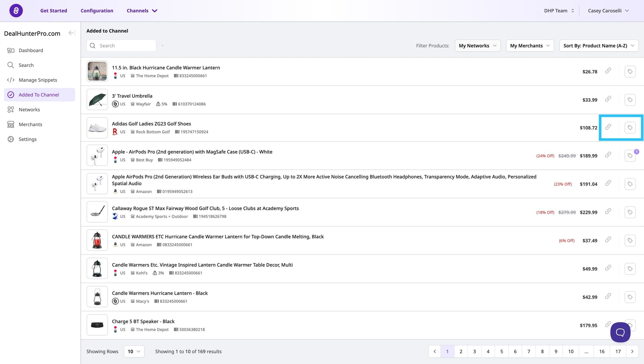The width and height of the screenshot is (644, 364).
Task: Open the chat support bubble
Action: (x=620, y=332)
